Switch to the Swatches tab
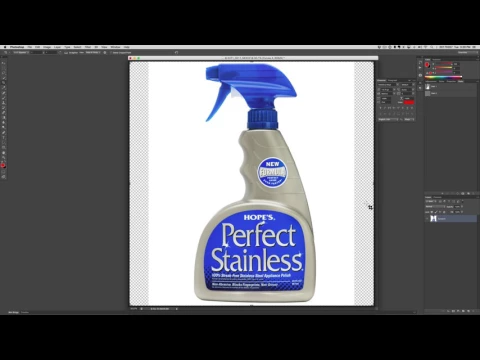 [436, 60]
